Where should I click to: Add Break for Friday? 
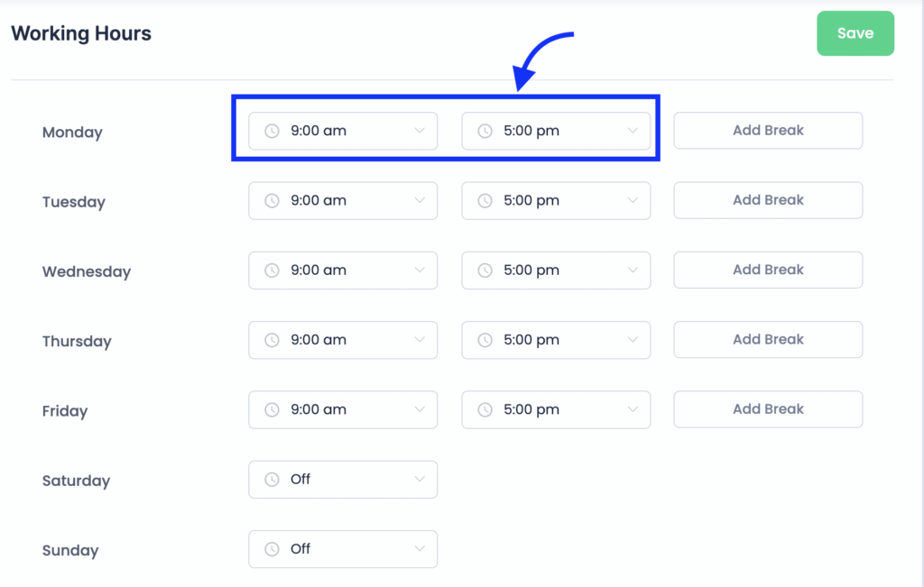768,409
